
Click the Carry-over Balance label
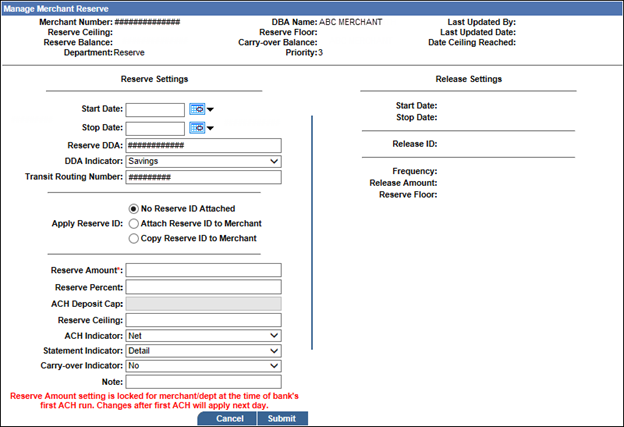pyautogui.click(x=278, y=42)
